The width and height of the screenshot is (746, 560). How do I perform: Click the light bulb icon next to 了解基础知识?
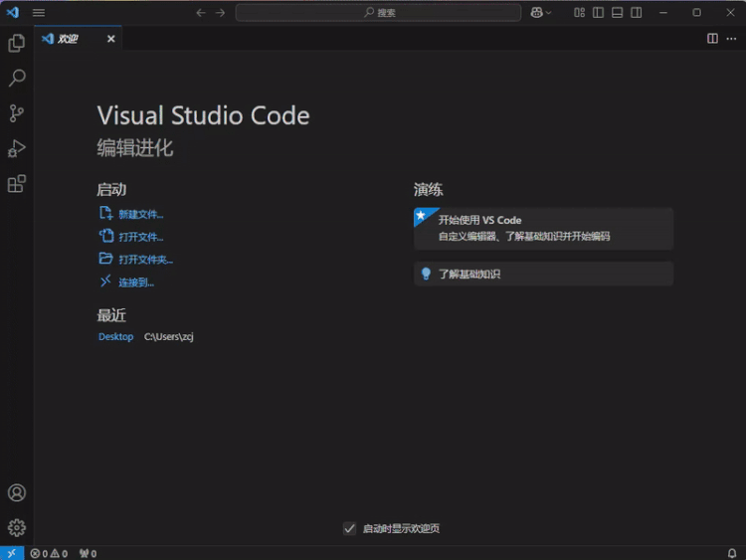point(426,274)
